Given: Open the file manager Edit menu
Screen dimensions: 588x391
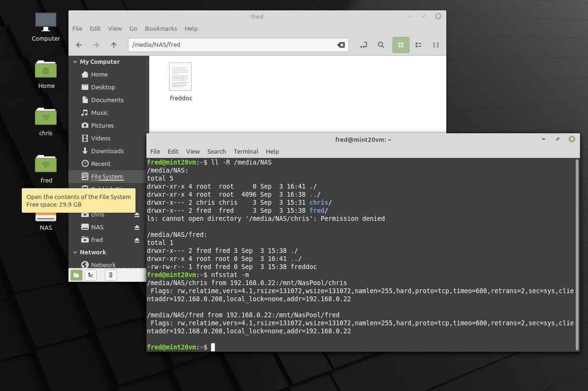Looking at the screenshot, I should pos(95,29).
